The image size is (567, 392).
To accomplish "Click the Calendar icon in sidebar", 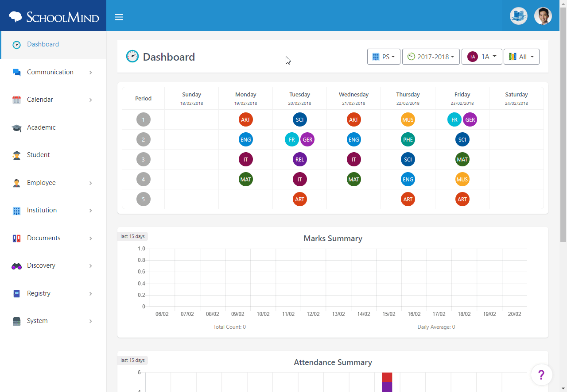I will 16,100.
